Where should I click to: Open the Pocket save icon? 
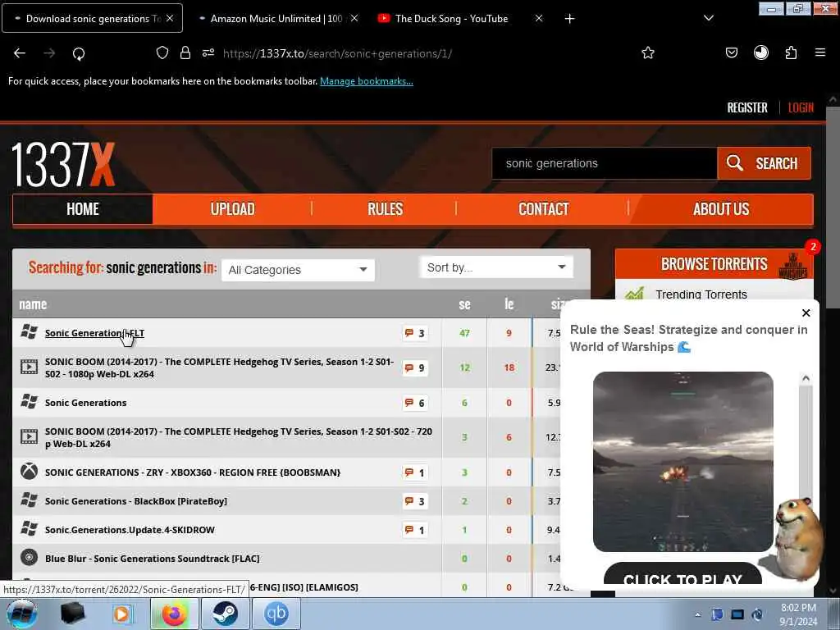pos(731,52)
